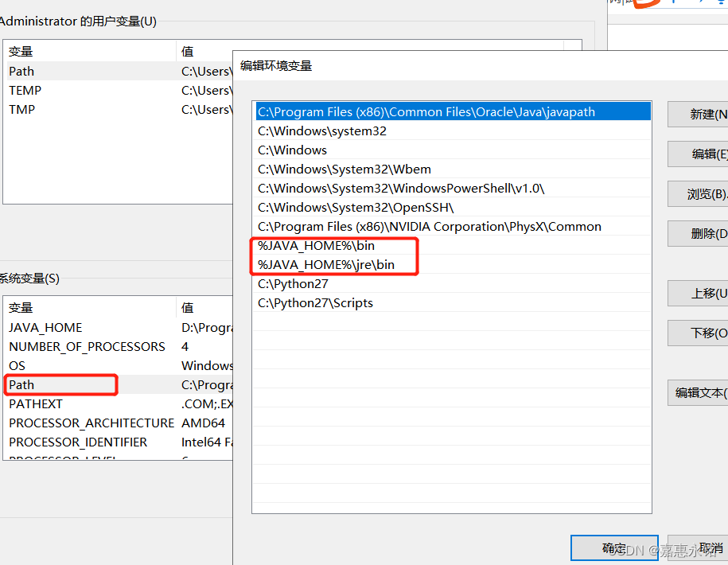Select the Oracle Java javapath entry

(453, 112)
